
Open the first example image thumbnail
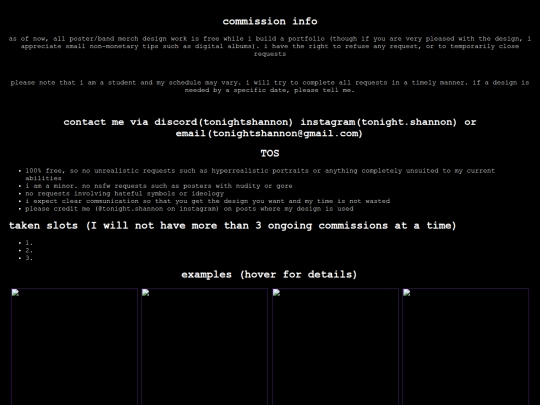coord(74,346)
